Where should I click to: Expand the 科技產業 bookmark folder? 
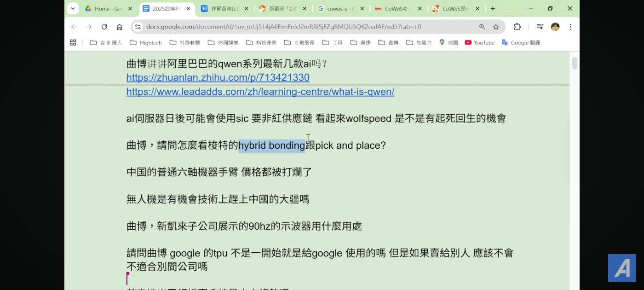click(x=261, y=42)
